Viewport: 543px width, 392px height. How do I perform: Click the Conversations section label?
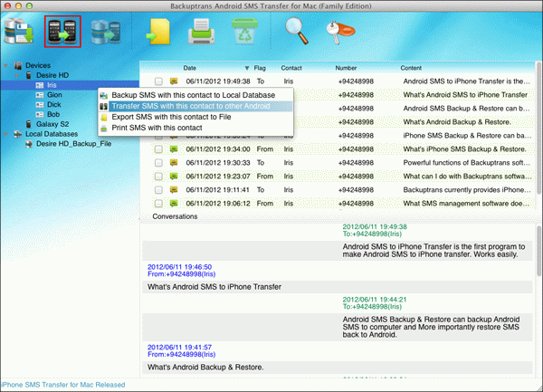point(175,216)
